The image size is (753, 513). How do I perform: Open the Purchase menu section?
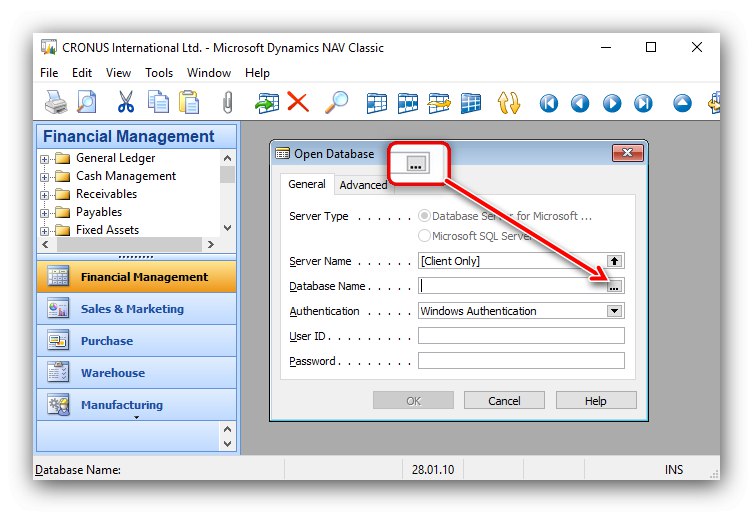point(136,341)
